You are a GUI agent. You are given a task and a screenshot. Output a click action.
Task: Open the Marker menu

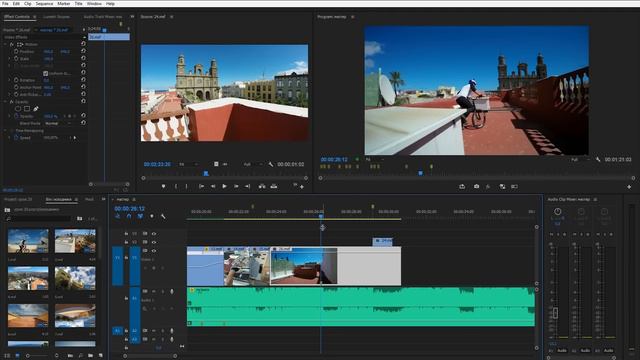click(x=63, y=4)
